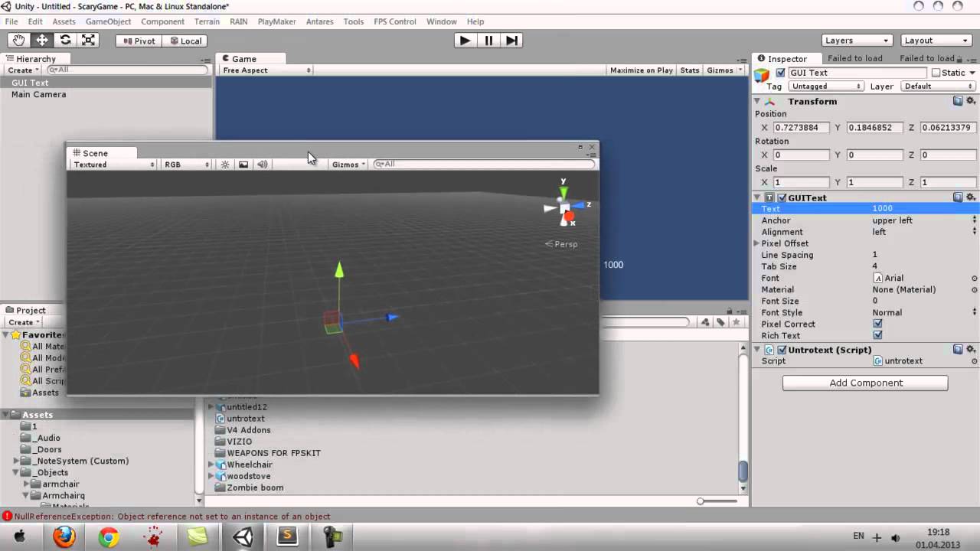
Task: Click Add Component button
Action: tap(865, 383)
